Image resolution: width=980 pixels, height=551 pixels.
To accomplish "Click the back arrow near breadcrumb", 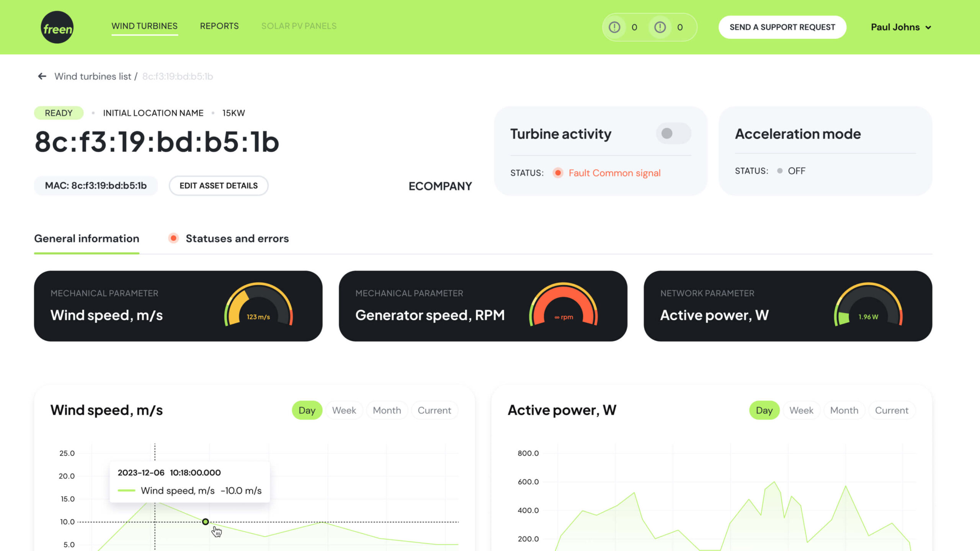I will click(x=42, y=76).
